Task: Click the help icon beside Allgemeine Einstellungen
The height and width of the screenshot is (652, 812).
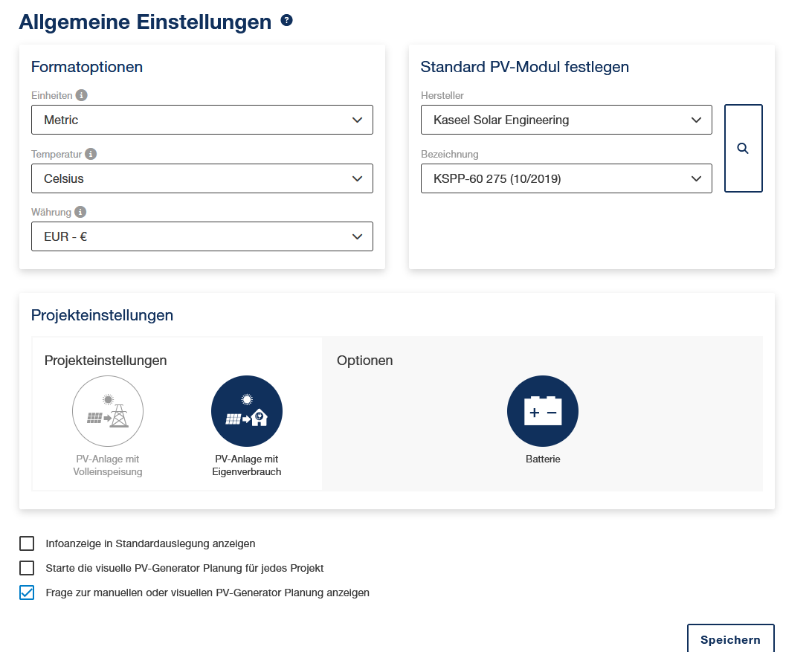Action: pyautogui.click(x=287, y=21)
